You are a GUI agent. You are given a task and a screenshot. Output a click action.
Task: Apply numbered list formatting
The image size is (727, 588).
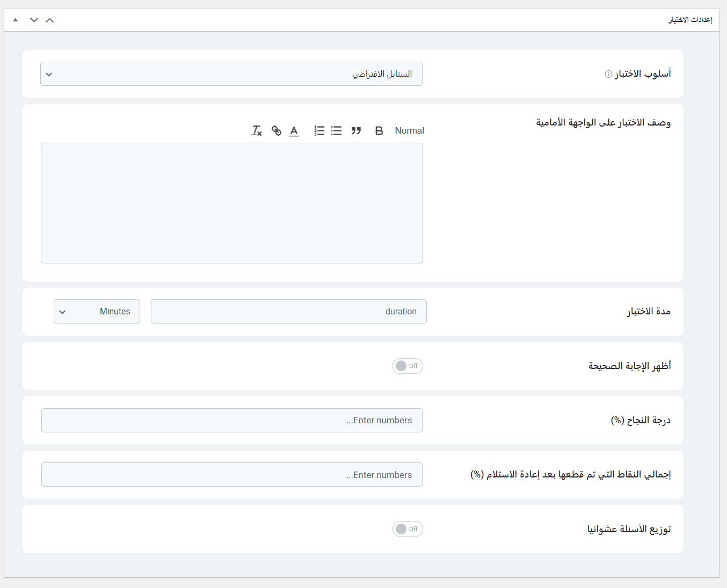[x=319, y=130]
